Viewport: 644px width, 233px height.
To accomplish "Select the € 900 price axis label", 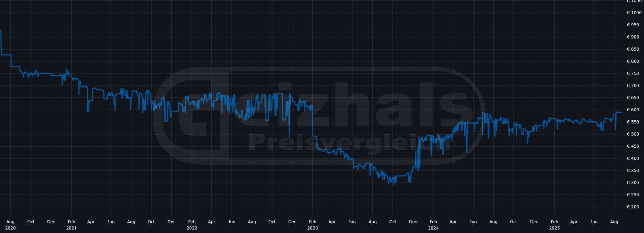I will (x=633, y=37).
